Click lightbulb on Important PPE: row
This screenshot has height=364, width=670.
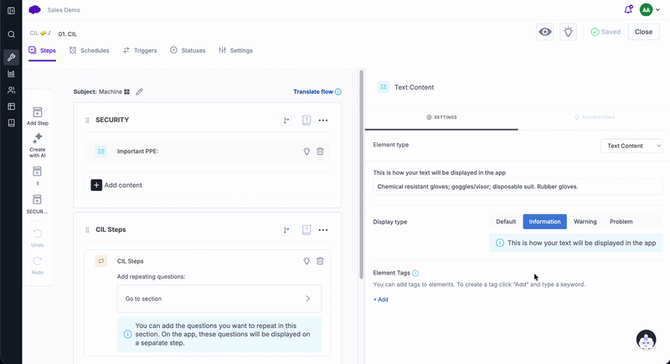click(306, 151)
